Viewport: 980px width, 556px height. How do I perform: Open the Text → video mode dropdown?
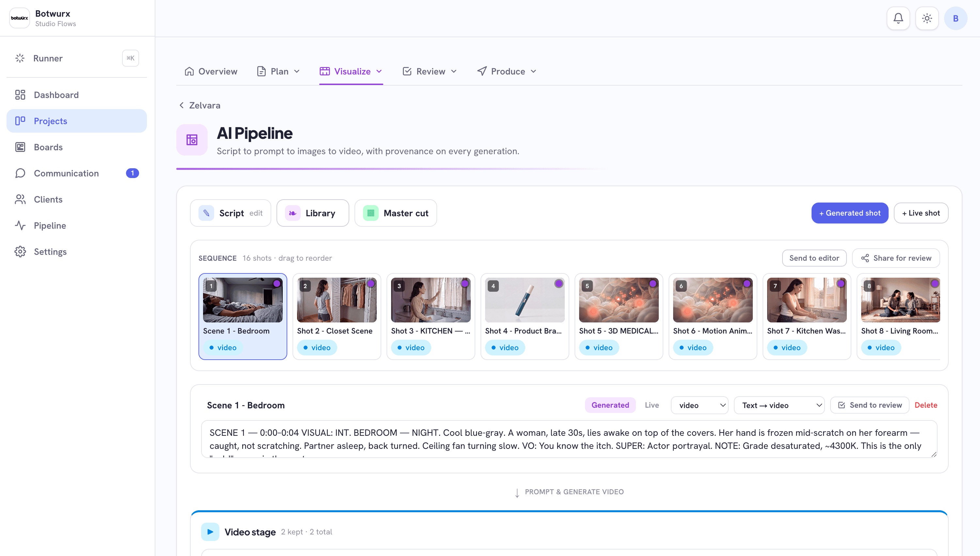779,405
